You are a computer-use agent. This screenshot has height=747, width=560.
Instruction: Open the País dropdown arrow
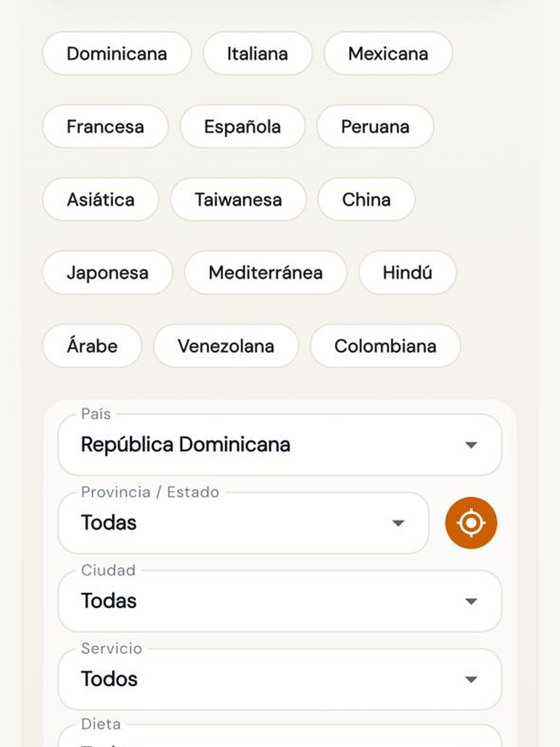(x=471, y=445)
